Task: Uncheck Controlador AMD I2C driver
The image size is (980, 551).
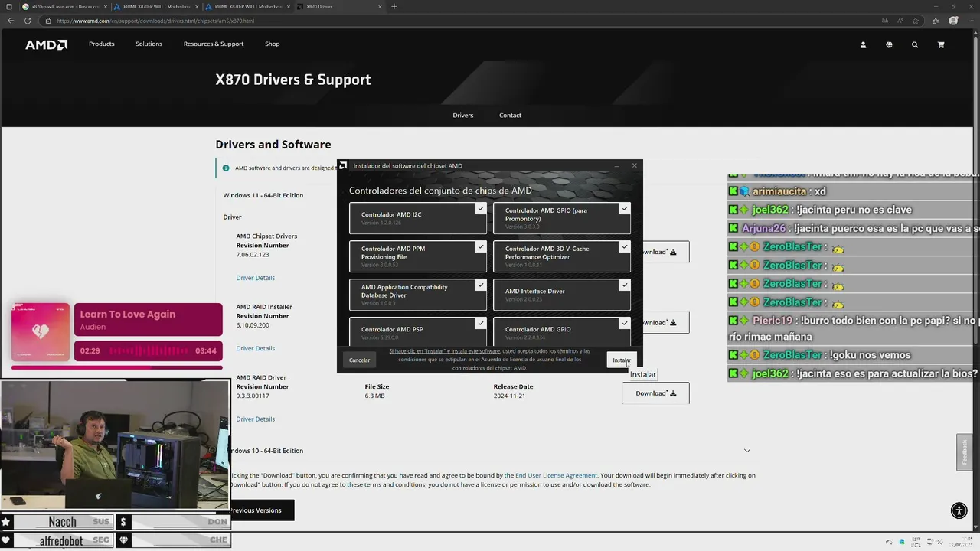Action: click(480, 208)
